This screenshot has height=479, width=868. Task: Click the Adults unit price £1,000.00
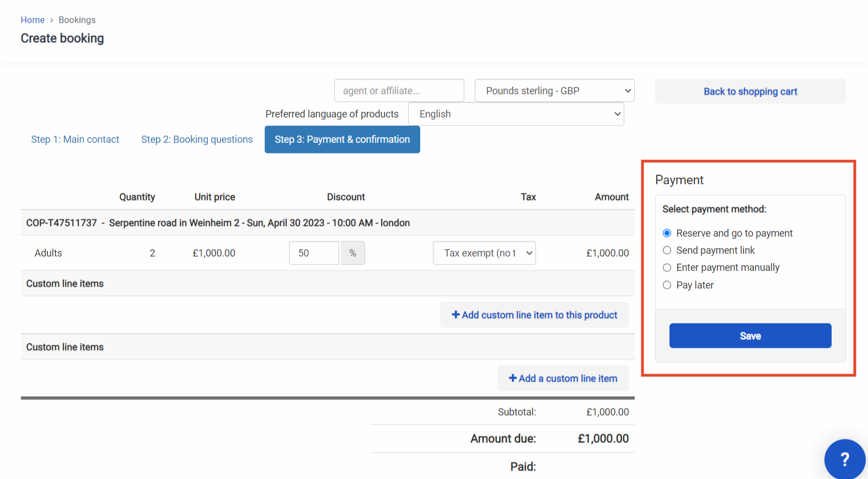coord(214,253)
